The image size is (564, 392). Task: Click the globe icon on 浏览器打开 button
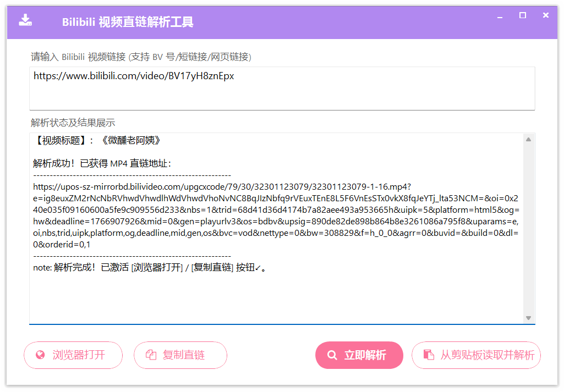click(x=40, y=355)
